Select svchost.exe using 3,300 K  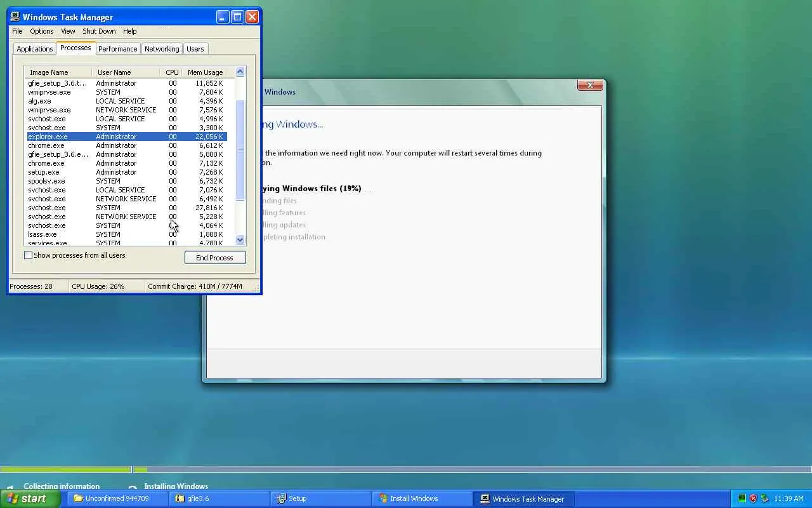[x=126, y=128]
